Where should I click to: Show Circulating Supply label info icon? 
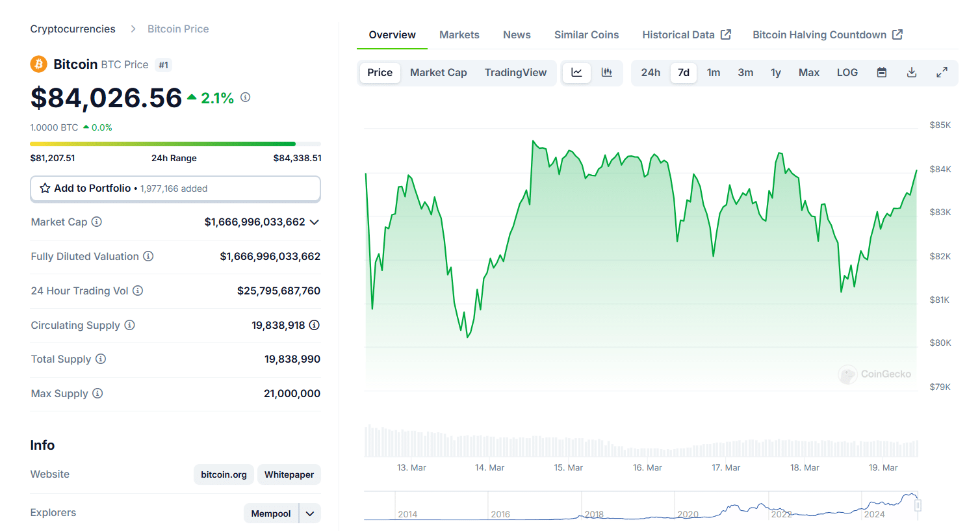[x=130, y=325]
